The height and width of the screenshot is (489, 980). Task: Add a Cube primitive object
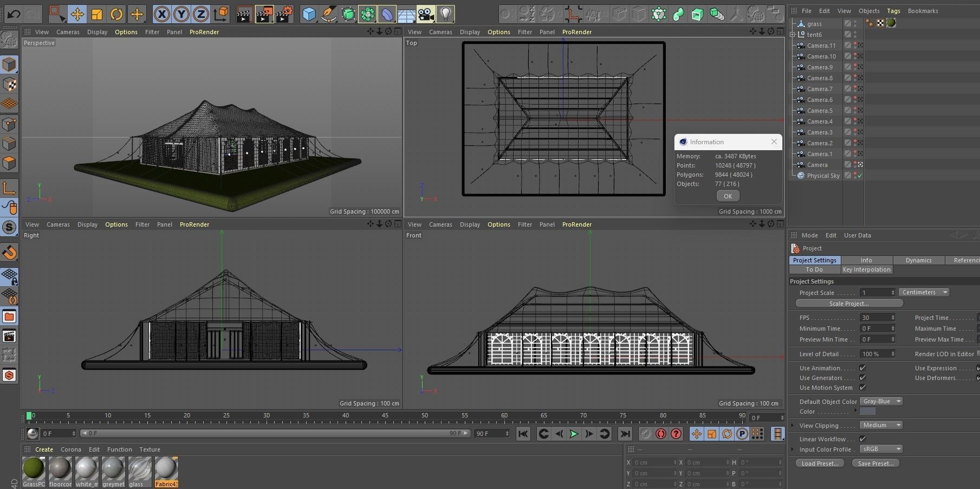pyautogui.click(x=309, y=14)
